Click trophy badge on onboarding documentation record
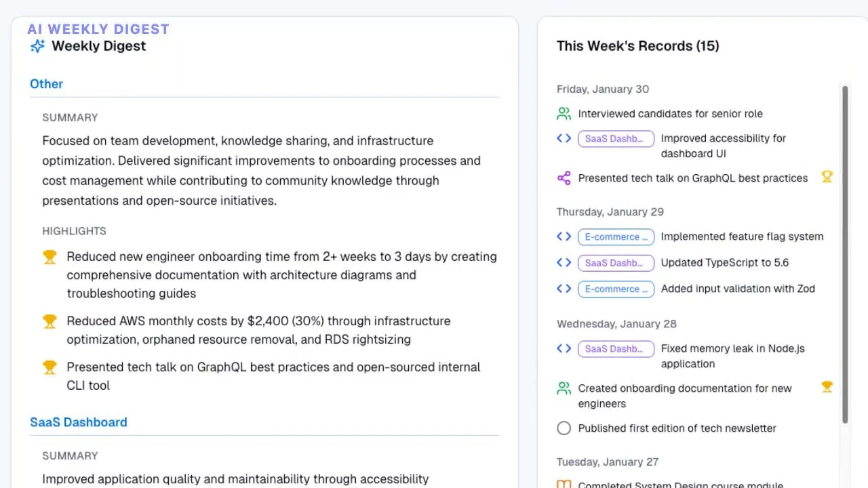 (x=827, y=387)
